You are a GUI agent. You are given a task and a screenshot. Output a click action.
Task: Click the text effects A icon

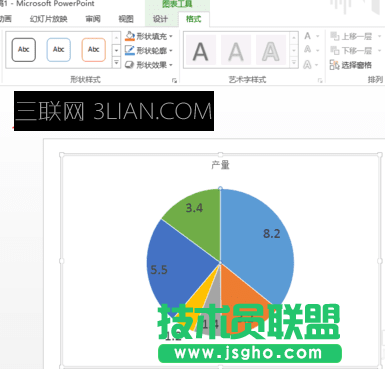click(307, 65)
